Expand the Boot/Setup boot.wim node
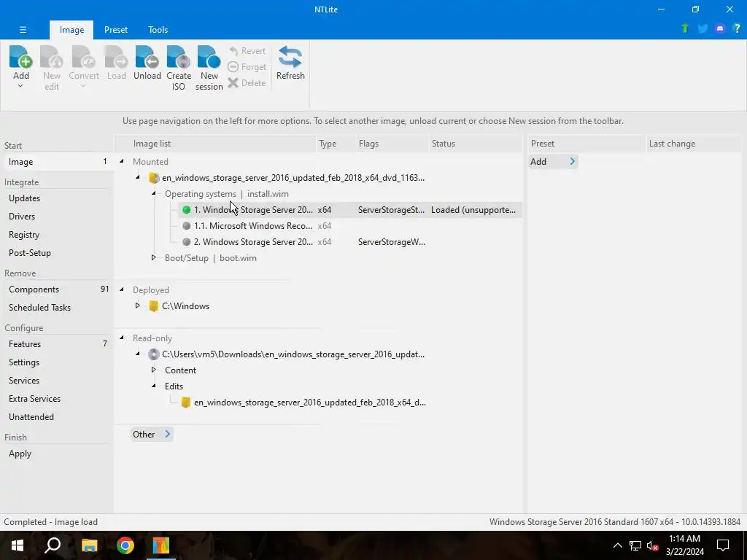This screenshot has height=560, width=747. pos(153,257)
